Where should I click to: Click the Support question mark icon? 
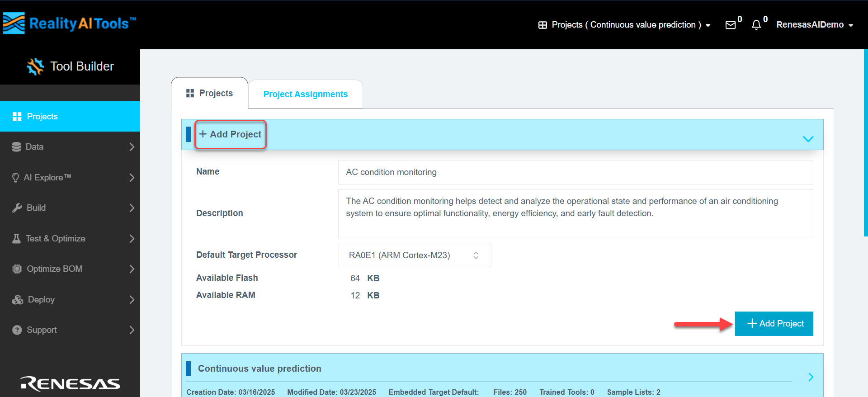point(17,330)
